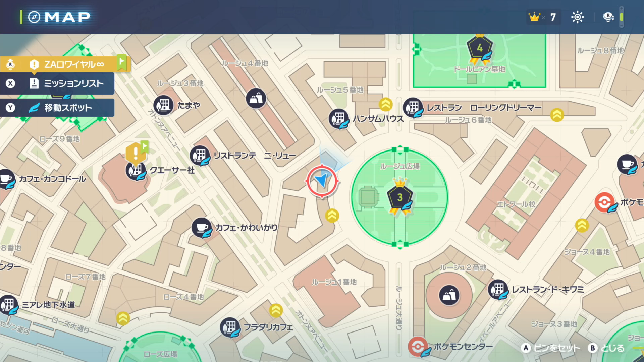Select ドールビアン墓地 wild zone 4 badge
The width and height of the screenshot is (644, 362).
point(480,49)
